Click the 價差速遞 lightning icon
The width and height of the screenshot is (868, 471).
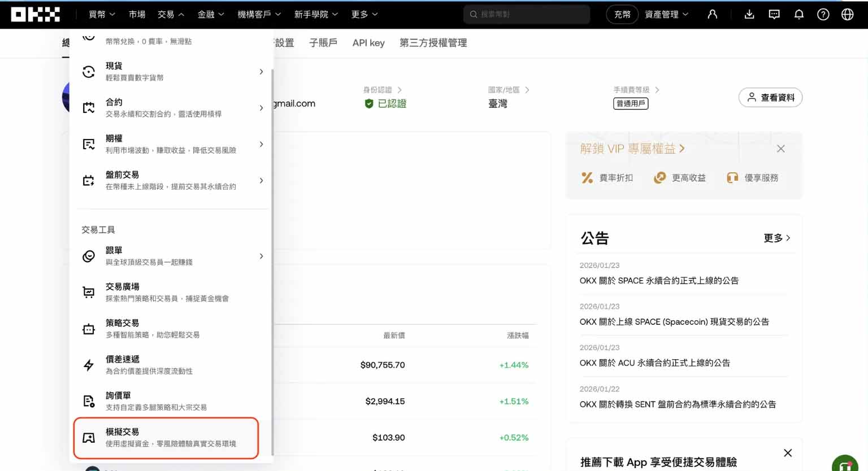coord(89,365)
